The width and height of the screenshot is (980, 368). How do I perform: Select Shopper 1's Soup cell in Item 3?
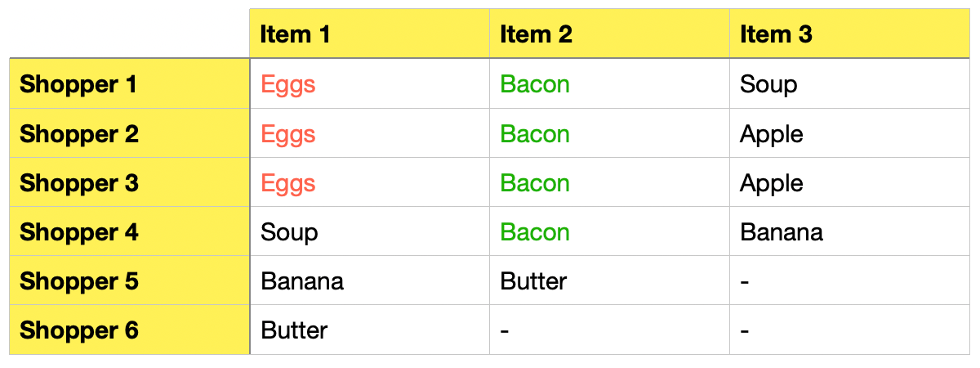coord(850,84)
